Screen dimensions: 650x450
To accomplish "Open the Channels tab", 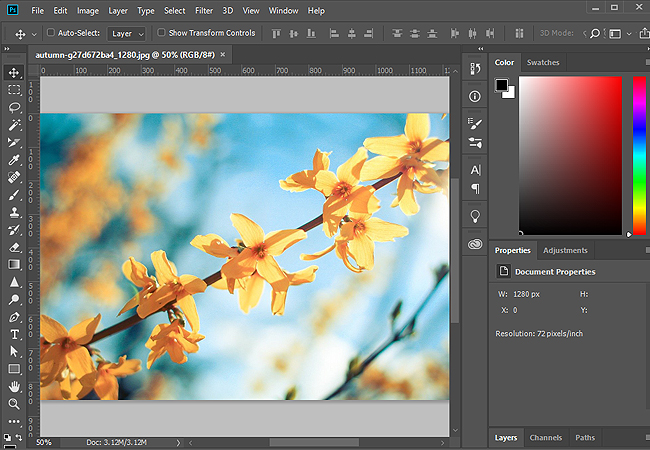I will pyautogui.click(x=545, y=437).
